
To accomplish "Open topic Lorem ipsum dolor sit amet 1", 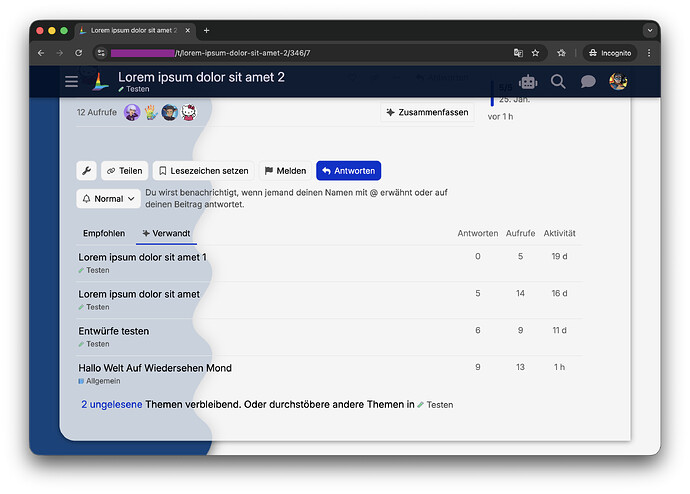I will [x=142, y=257].
